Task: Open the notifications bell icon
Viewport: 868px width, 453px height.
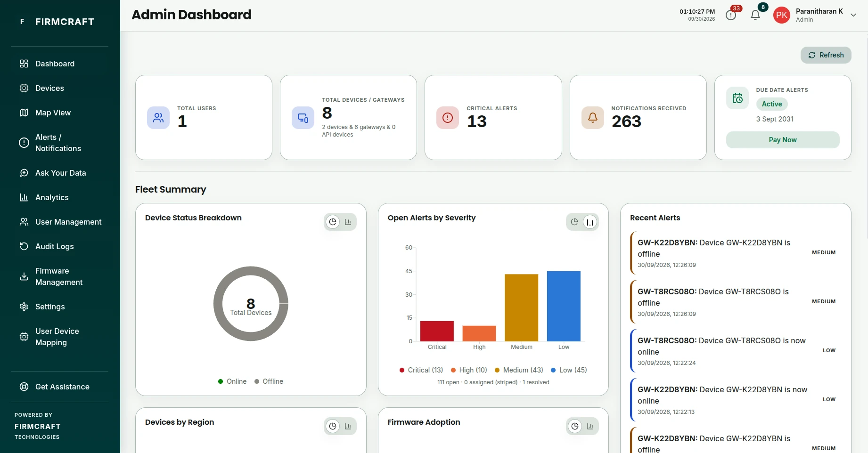Action: 755,15
